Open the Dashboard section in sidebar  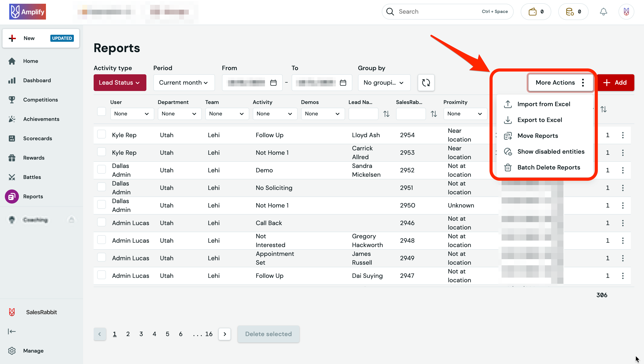[37, 80]
